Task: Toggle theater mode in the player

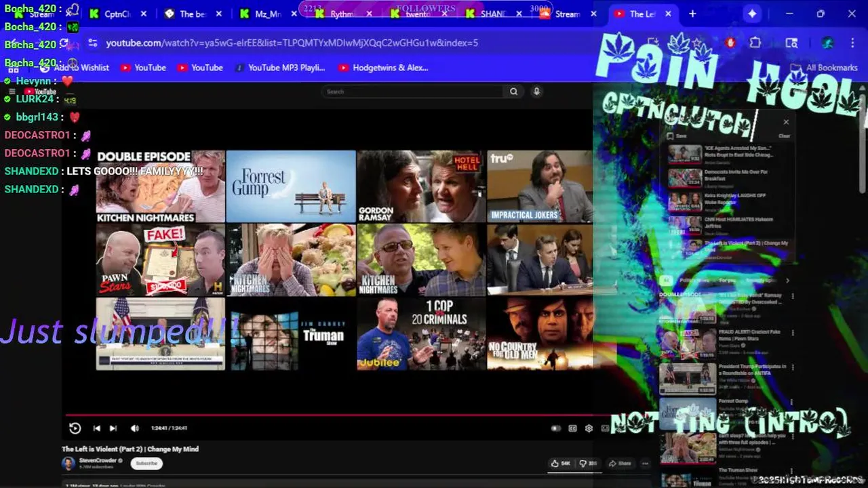Action: 605,428
